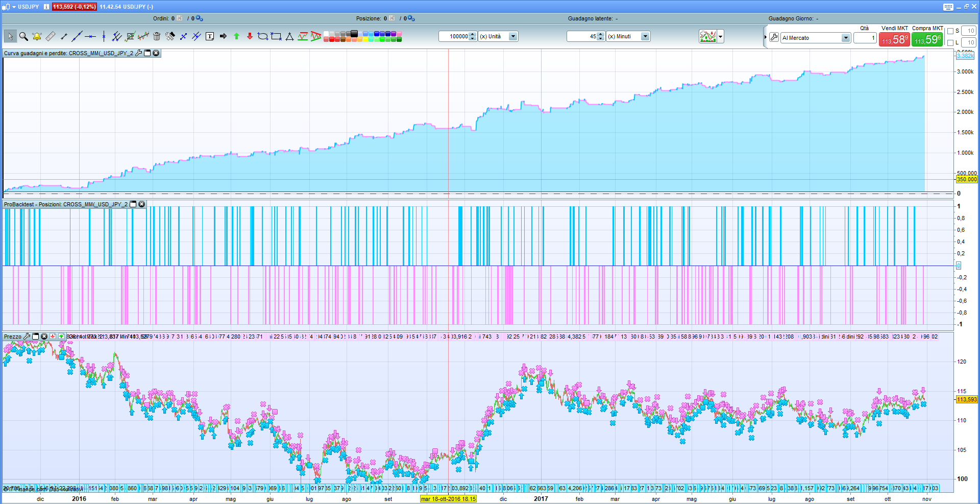This screenshot has height=504, width=980.
Task: Select the text annotation tool
Action: click(x=210, y=36)
